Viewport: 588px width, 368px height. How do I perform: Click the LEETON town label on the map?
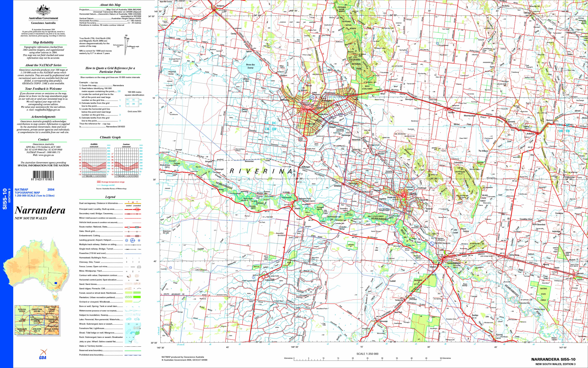click(413, 194)
